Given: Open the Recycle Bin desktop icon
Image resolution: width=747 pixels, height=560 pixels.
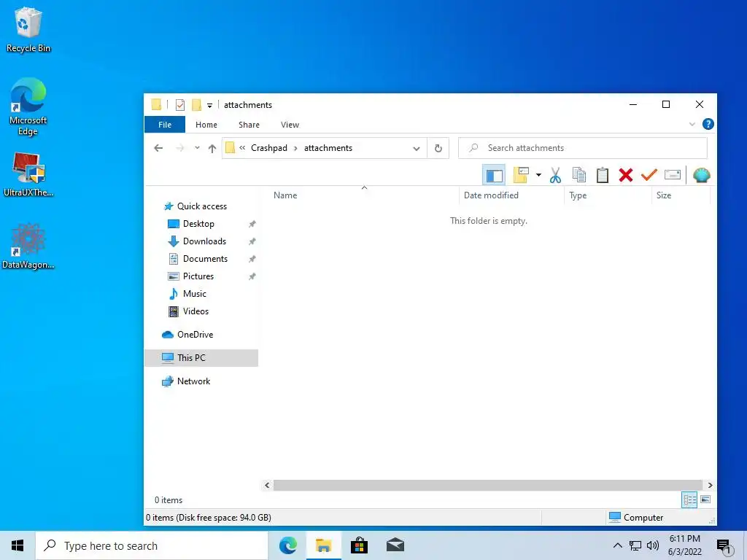Looking at the screenshot, I should [28, 29].
